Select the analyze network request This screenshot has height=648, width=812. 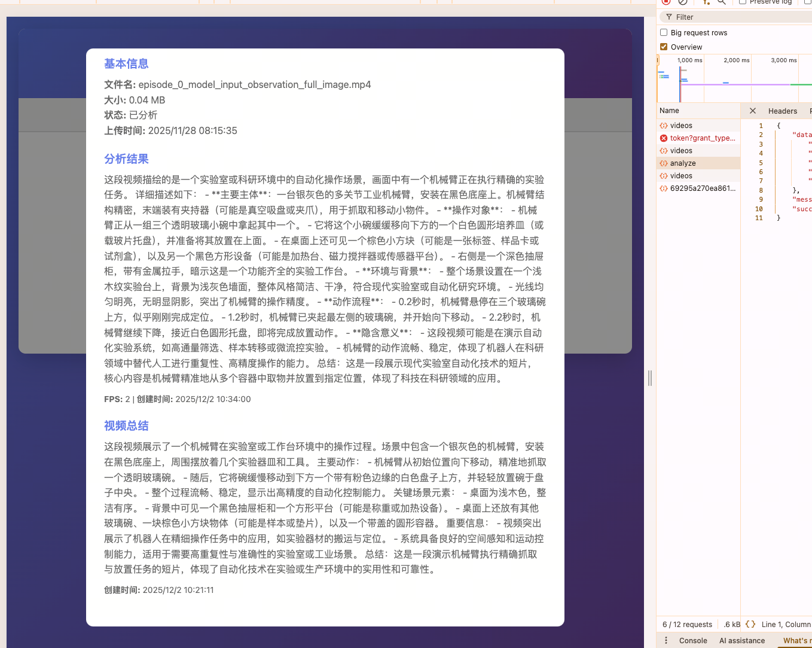pyautogui.click(x=683, y=163)
